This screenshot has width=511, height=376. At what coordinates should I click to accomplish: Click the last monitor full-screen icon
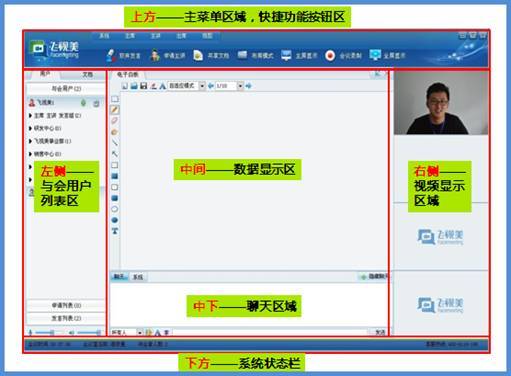(x=375, y=55)
